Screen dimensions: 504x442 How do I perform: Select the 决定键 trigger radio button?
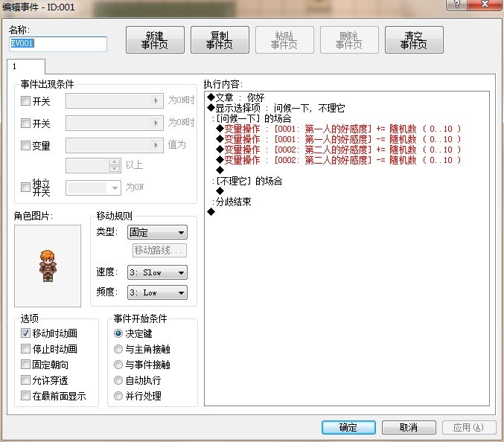click(x=118, y=333)
